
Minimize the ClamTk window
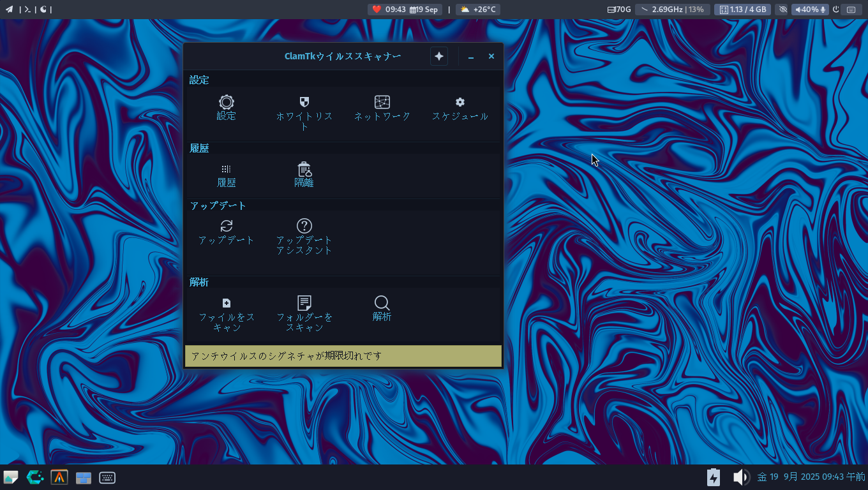click(x=471, y=56)
